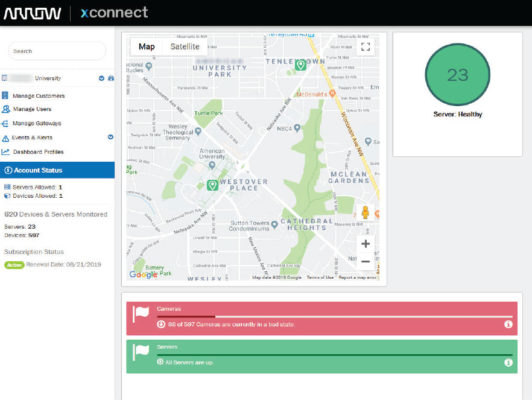The height and width of the screenshot is (400, 532).
Task: Click the Renewal Date text
Action: coord(63,264)
